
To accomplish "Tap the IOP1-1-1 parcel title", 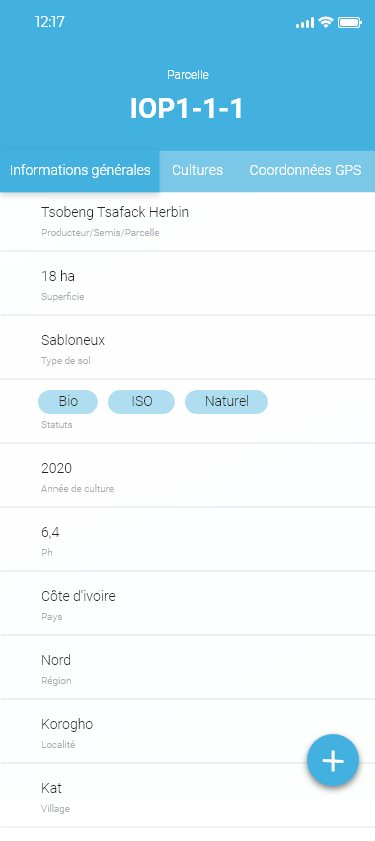I will (x=187, y=109).
